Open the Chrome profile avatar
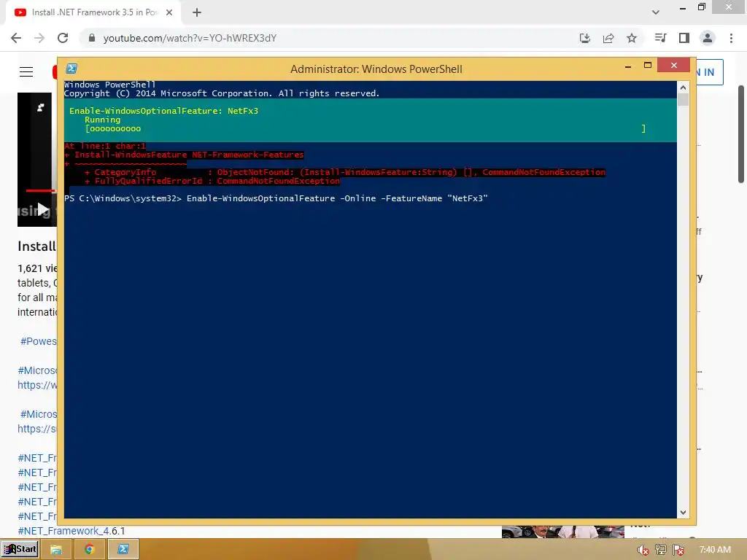The height and width of the screenshot is (560, 747). pos(708,38)
